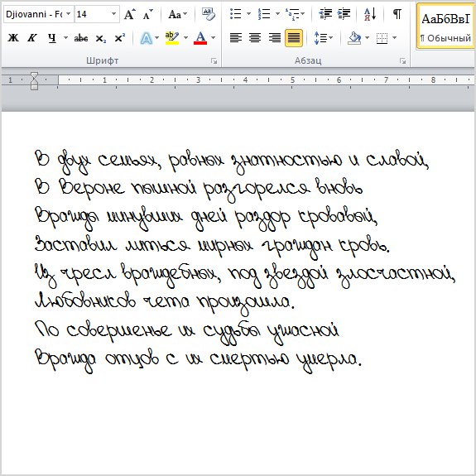Image resolution: width=476 pixels, height=476 pixels.
Task: Select the Обычный style thumbnail
Action: [445, 26]
